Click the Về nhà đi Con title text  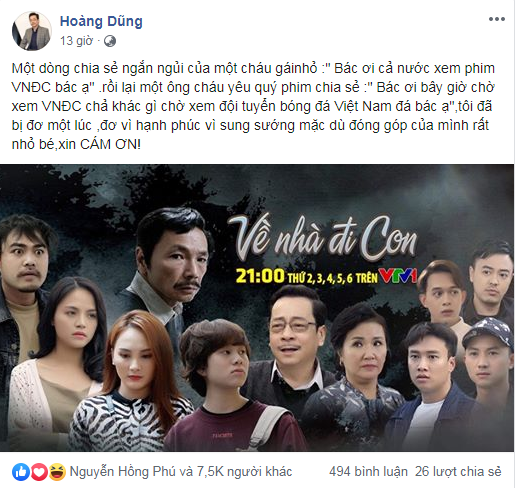(x=323, y=238)
